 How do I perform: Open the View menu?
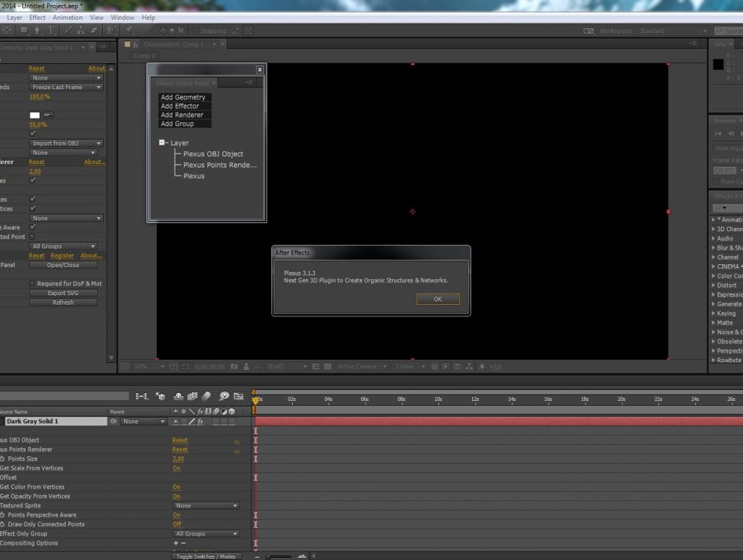(96, 18)
